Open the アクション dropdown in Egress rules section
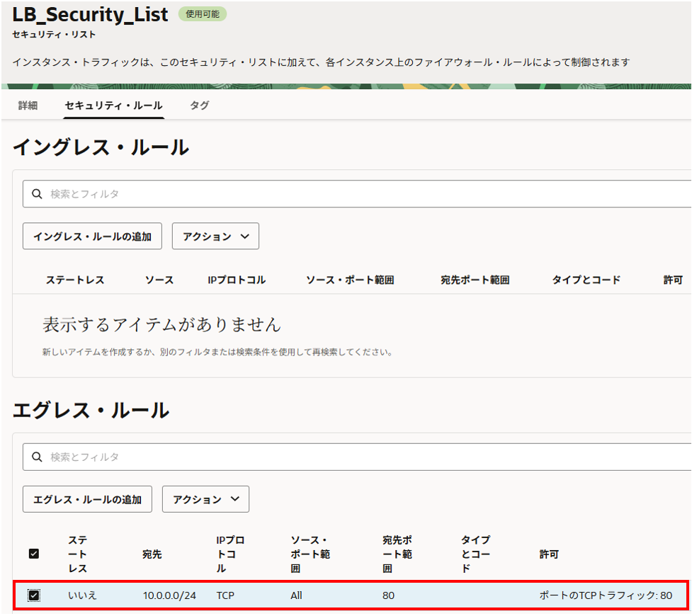 click(x=205, y=499)
